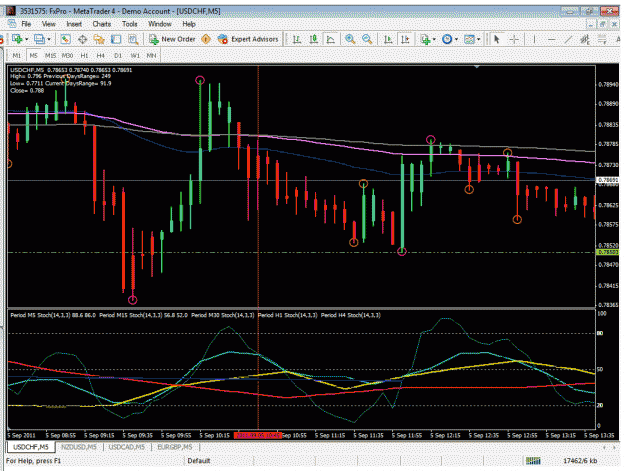625x471 pixels.
Task: Open the Insert menu
Action: click(x=74, y=24)
